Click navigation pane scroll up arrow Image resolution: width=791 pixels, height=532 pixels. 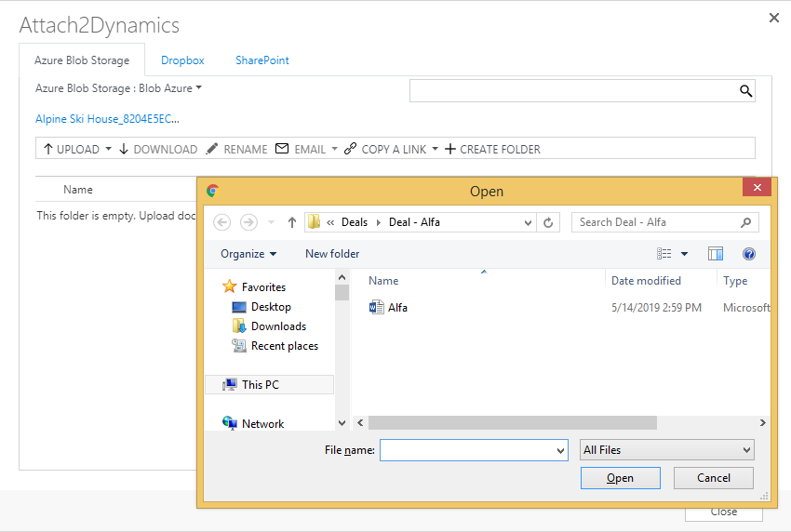342,277
